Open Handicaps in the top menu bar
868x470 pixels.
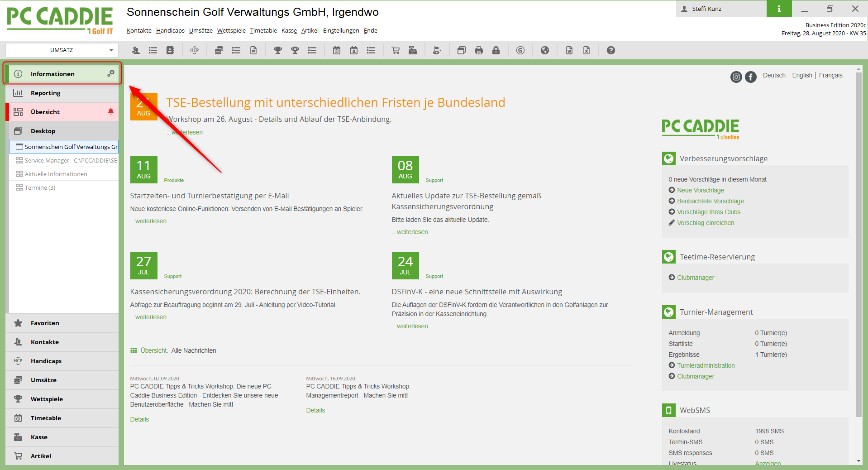[170, 31]
